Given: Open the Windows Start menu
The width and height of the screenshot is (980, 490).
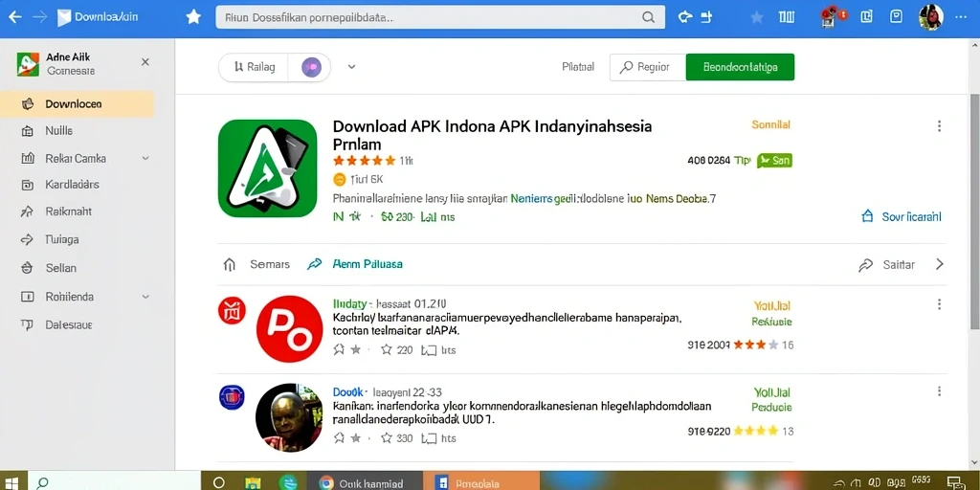Looking at the screenshot, I should 11,482.
